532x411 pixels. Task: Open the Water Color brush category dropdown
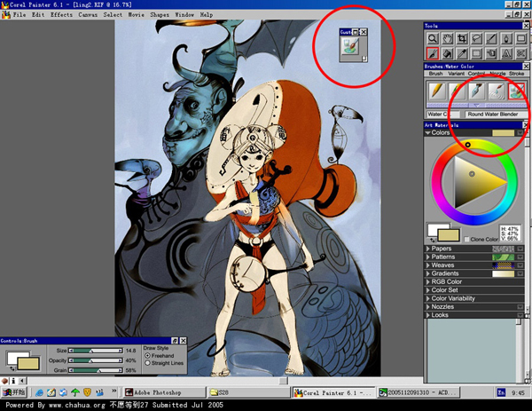(443, 115)
